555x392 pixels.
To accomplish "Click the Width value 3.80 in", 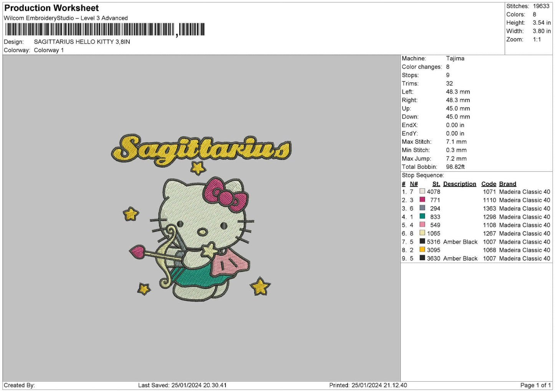I will (x=542, y=31).
